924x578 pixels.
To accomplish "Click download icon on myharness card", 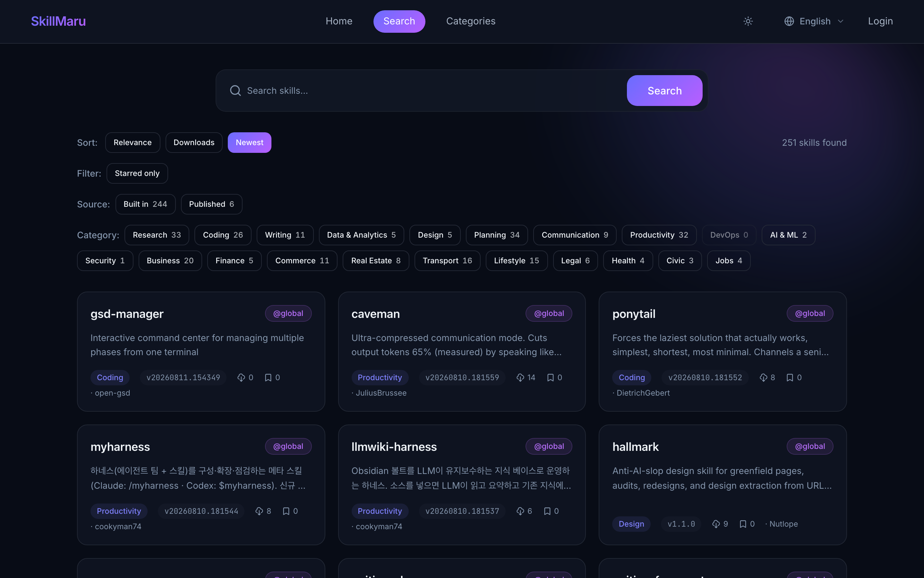I will pos(259,511).
